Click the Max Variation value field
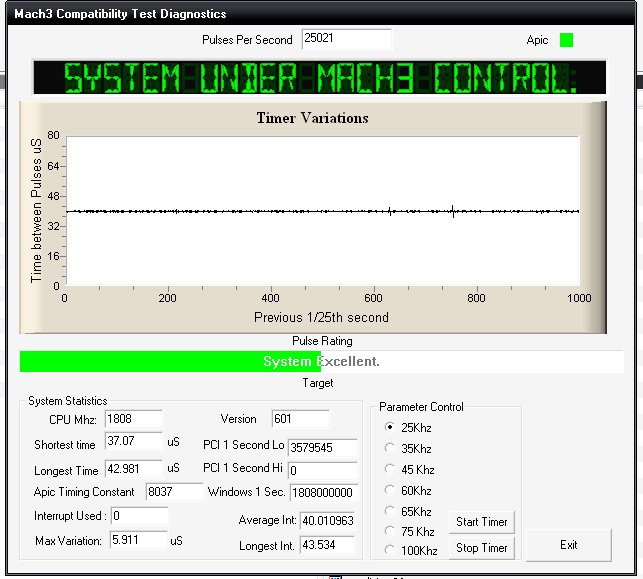The width and height of the screenshot is (643, 579). tap(139, 540)
